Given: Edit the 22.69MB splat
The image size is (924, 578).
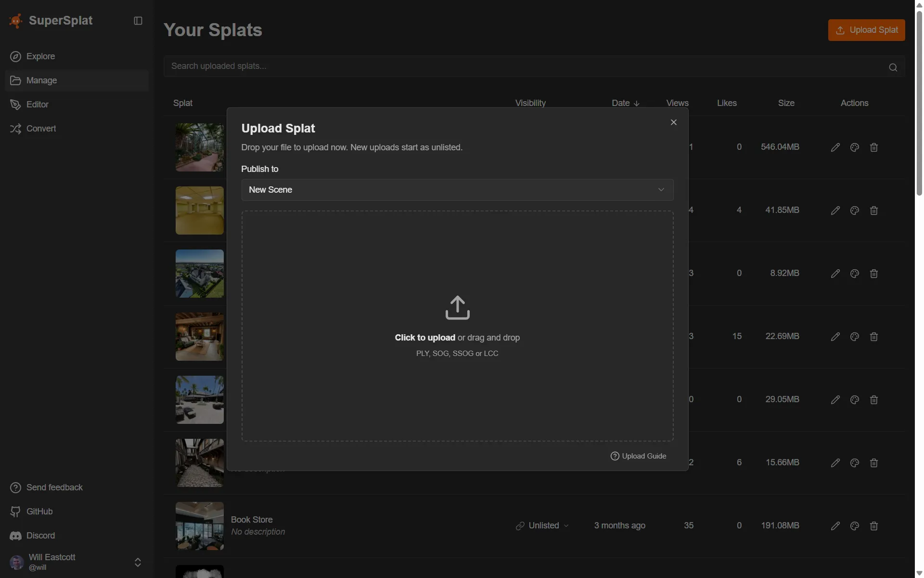Looking at the screenshot, I should click(x=835, y=337).
